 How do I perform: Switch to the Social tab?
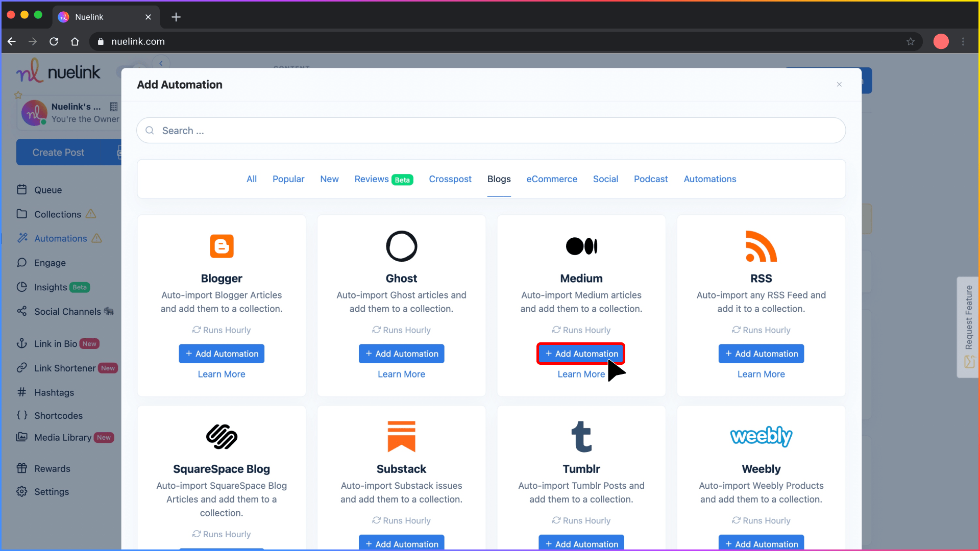tap(605, 179)
